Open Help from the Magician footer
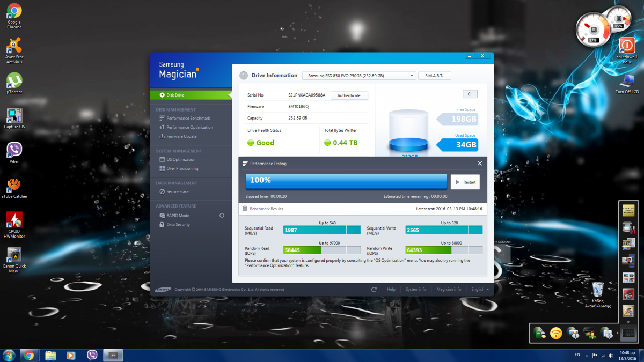Viewport: 644px width, 362px height. (391, 289)
